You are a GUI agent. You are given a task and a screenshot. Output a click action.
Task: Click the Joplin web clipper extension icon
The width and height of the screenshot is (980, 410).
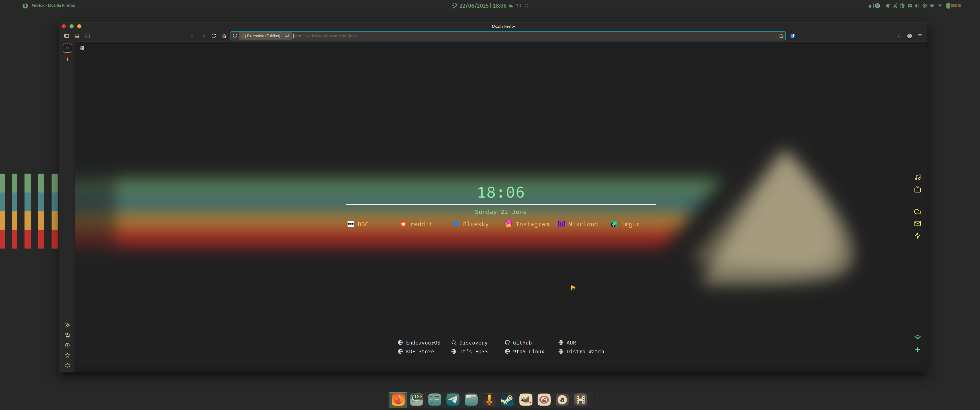pyautogui.click(x=793, y=36)
